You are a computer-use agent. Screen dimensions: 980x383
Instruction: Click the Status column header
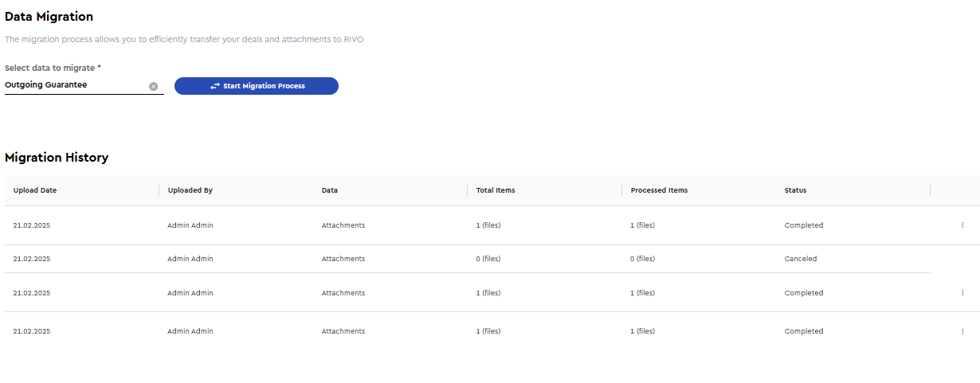(x=795, y=190)
